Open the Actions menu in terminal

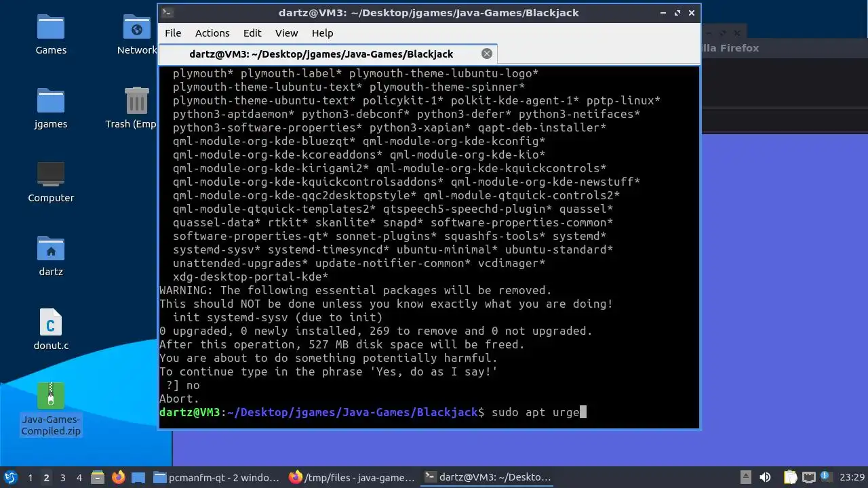212,33
